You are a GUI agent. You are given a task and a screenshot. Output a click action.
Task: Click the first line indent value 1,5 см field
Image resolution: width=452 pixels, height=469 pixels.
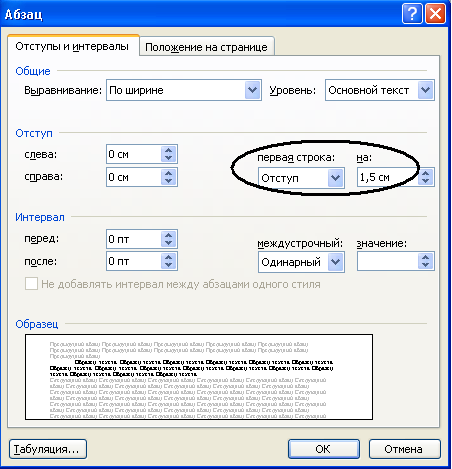click(387, 177)
